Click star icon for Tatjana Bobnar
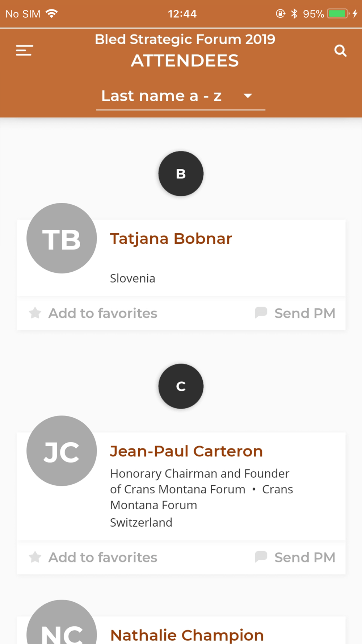Viewport: 362px width, 644px height. tap(35, 313)
